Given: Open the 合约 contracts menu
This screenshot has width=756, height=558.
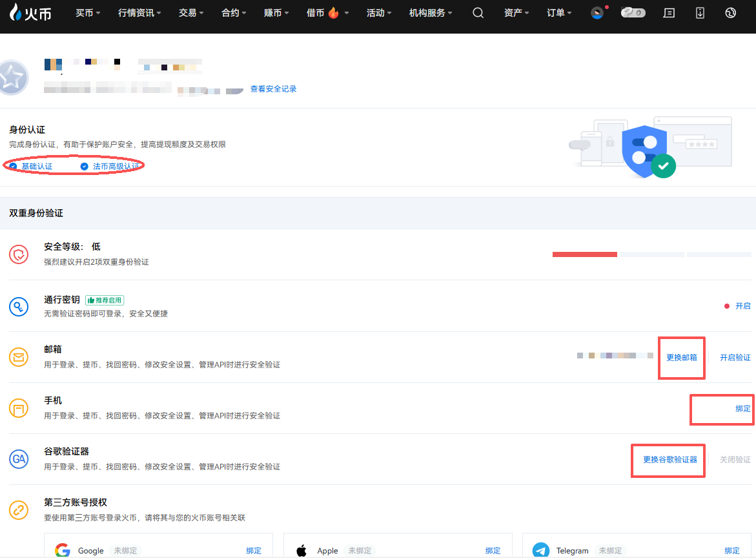Looking at the screenshot, I should [x=234, y=13].
